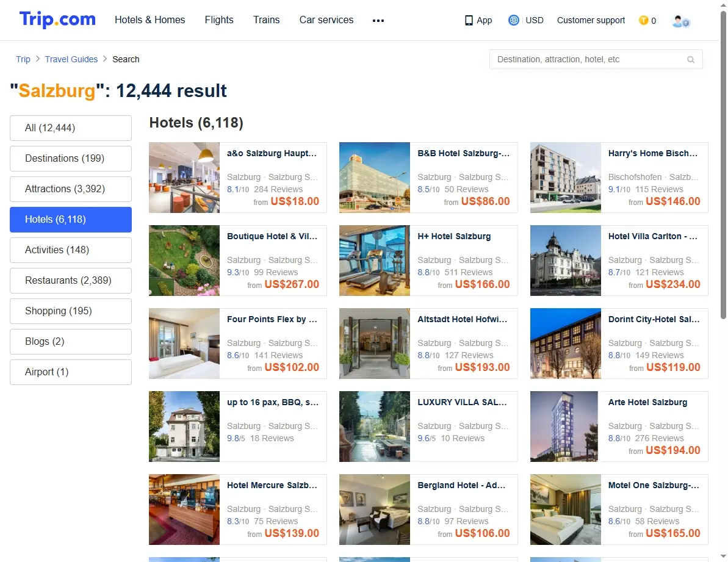Open Dorint City-Hotel photo

tap(566, 344)
